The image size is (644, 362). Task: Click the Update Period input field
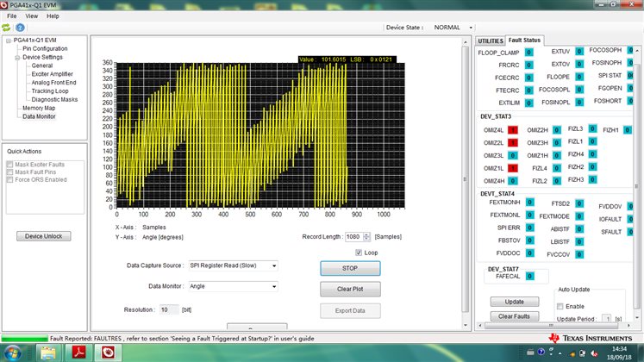point(607,319)
